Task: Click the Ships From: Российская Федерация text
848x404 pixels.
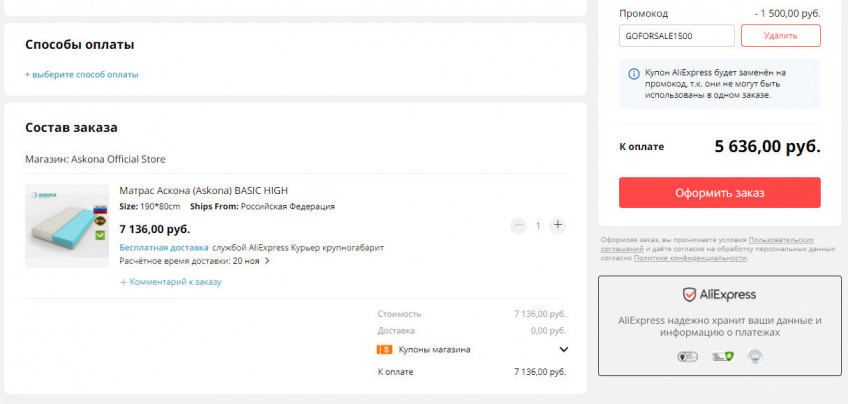Action: pyautogui.click(x=262, y=207)
